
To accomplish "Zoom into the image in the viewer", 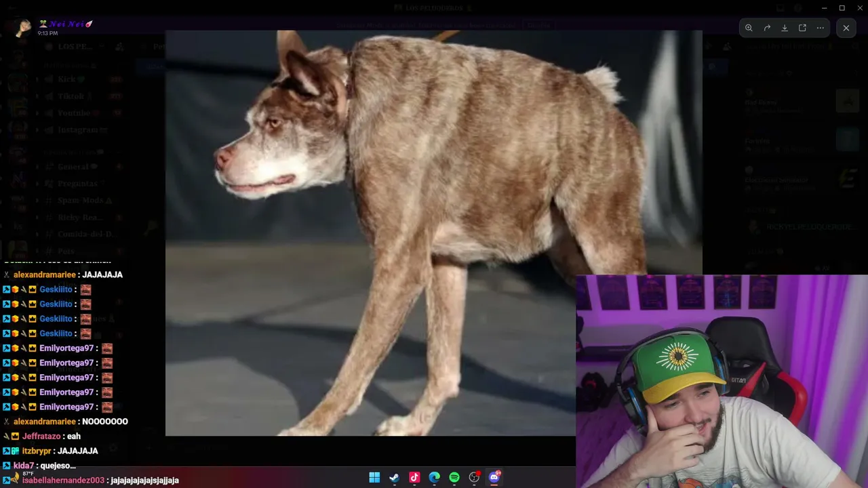I will pos(749,28).
